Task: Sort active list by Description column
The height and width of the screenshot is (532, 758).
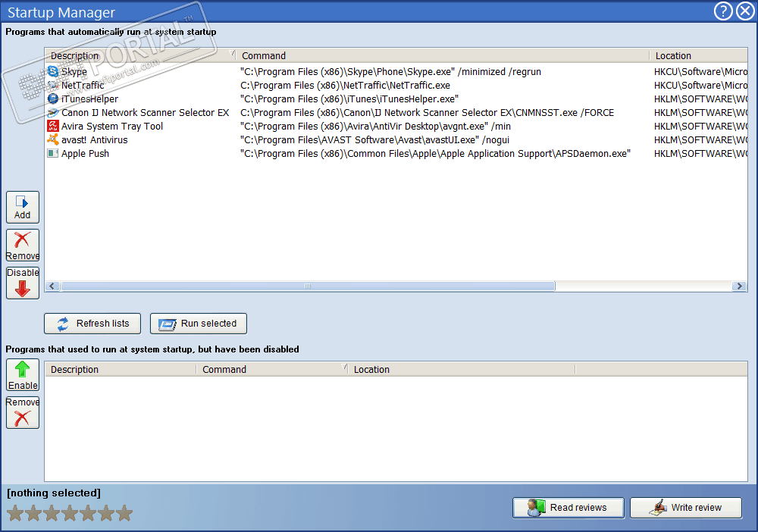Action: click(x=140, y=55)
